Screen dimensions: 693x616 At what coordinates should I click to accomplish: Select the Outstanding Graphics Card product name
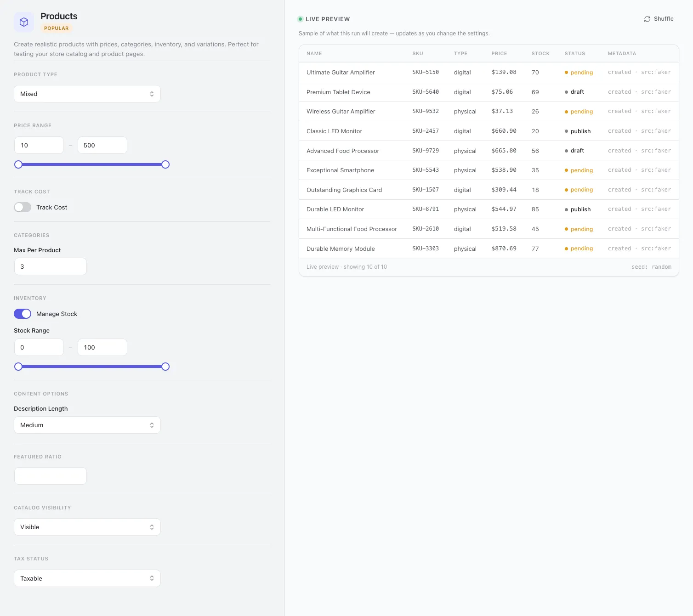click(344, 190)
